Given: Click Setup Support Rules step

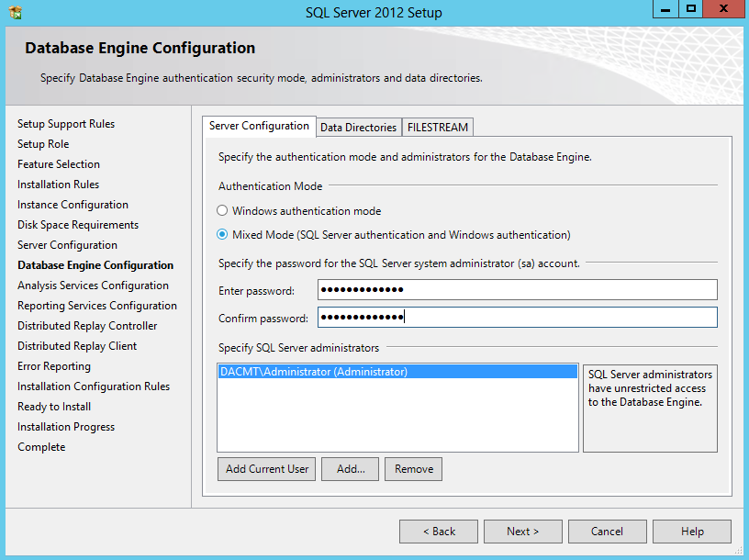Looking at the screenshot, I should [66, 124].
